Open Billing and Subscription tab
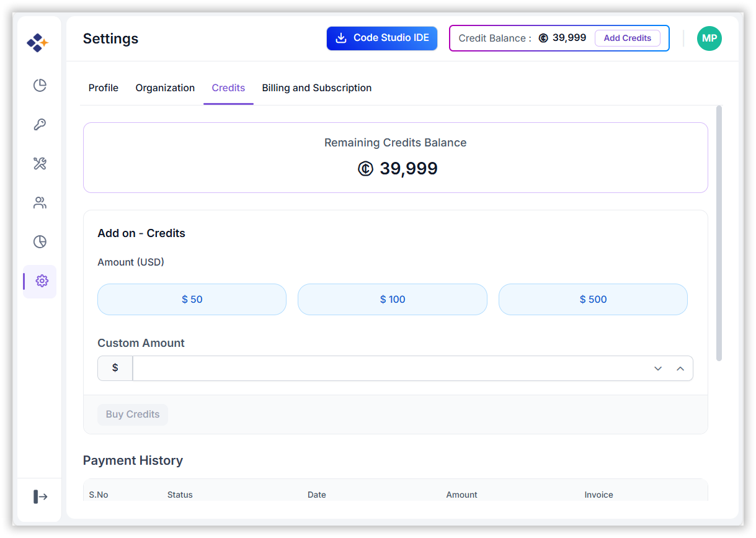The image size is (756, 538). click(x=316, y=88)
